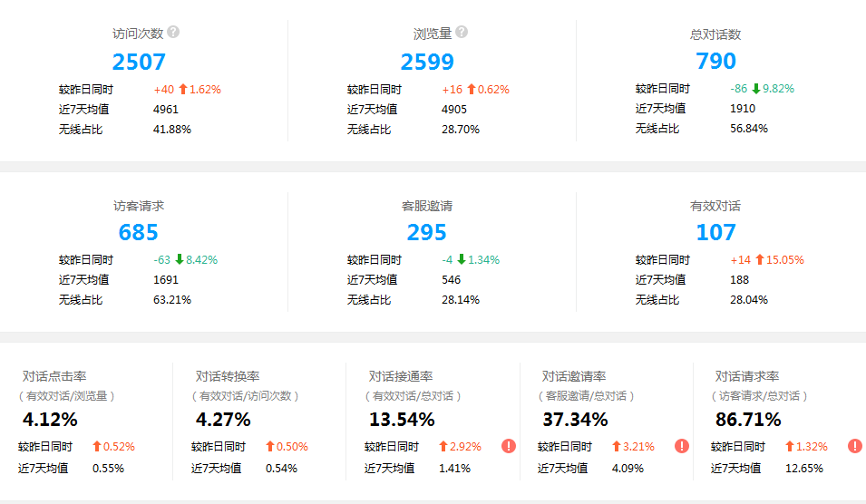The image size is (866, 504).
Task: Click red alert icon in 对话接通率 card
Action: click(509, 446)
